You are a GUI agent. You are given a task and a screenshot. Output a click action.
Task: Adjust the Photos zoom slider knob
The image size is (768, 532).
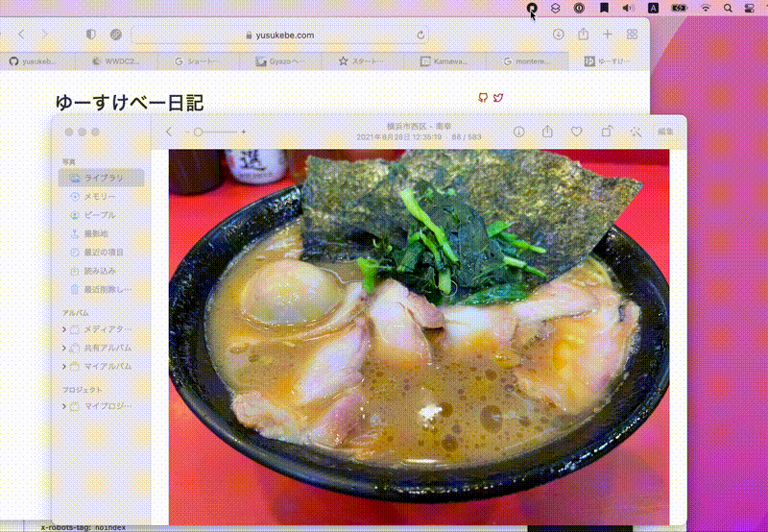198,132
